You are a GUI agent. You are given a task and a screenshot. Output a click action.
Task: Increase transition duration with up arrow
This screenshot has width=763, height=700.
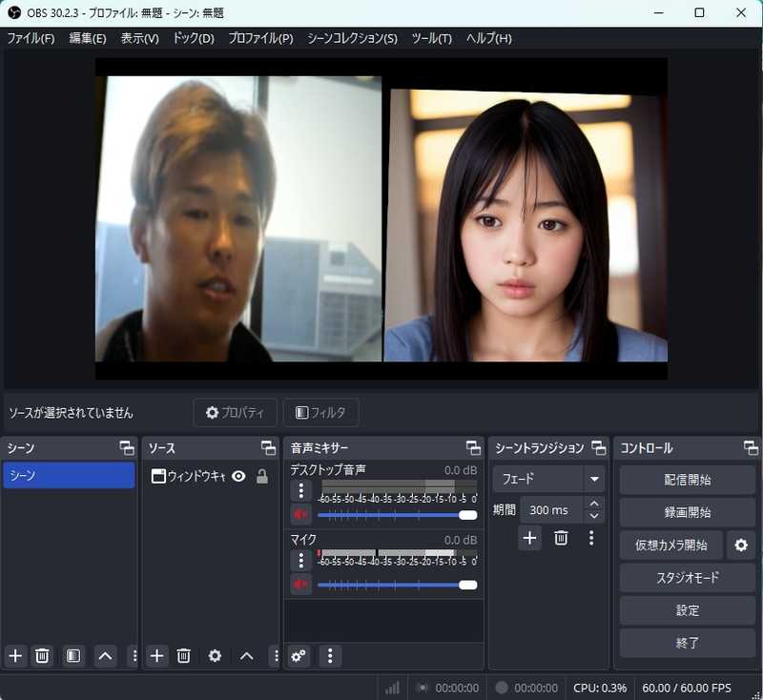tap(594, 504)
